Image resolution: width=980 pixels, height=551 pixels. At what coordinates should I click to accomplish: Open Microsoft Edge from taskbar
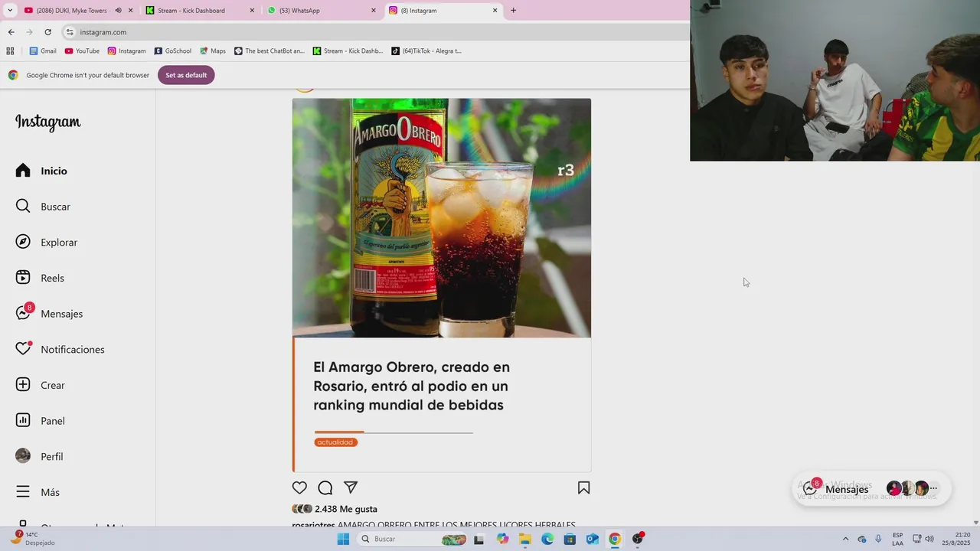click(x=547, y=539)
